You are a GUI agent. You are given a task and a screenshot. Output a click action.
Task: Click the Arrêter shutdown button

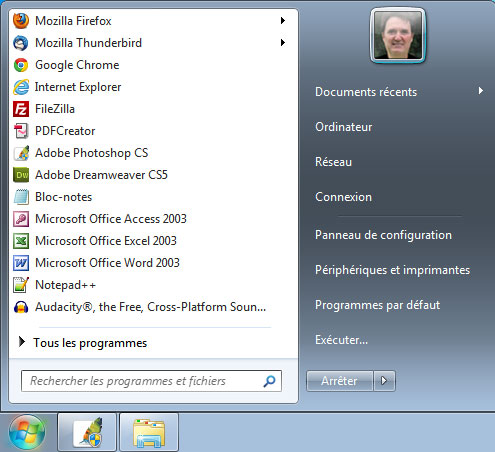click(x=339, y=381)
